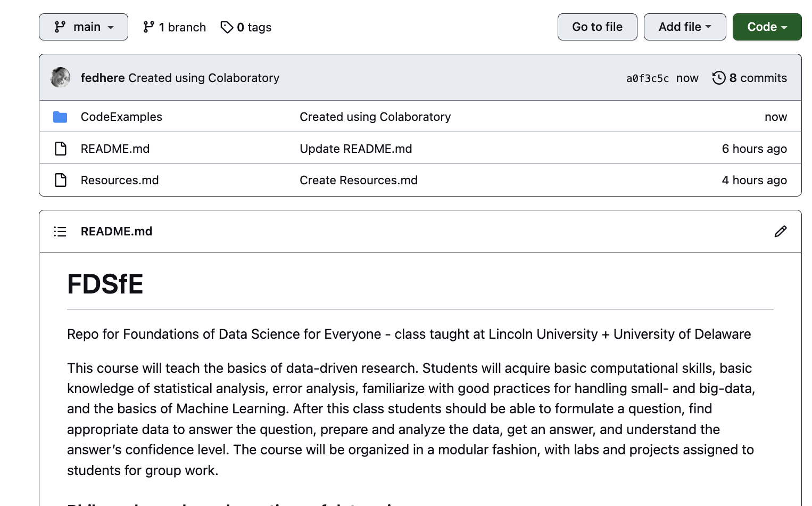812x506 pixels.
Task: Open the Update README.md commit message
Action: pos(355,149)
